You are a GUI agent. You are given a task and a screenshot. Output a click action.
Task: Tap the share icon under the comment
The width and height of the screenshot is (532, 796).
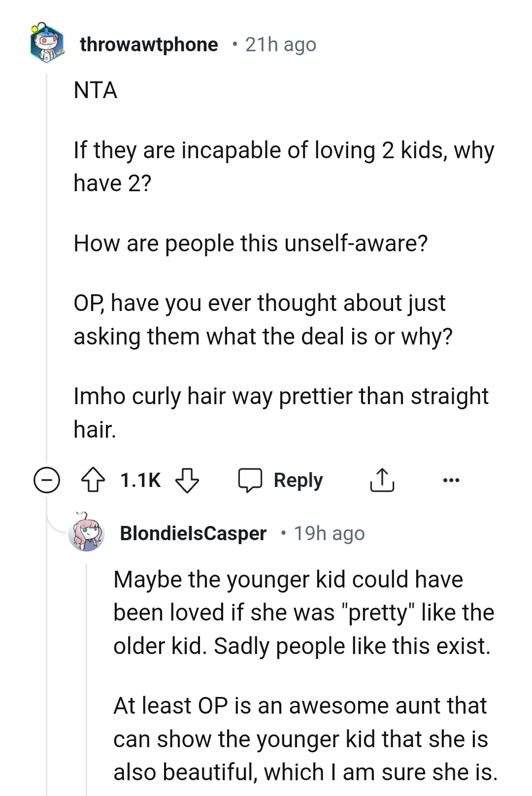pyautogui.click(x=382, y=480)
